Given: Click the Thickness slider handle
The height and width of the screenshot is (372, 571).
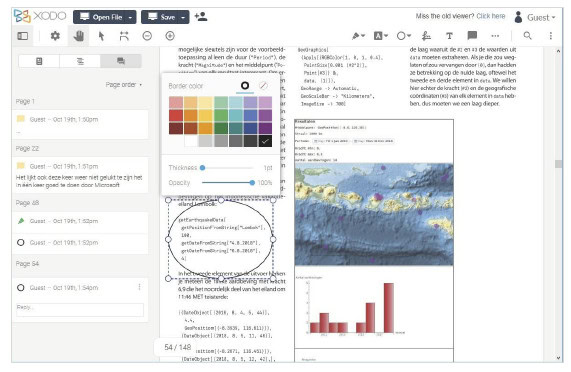Looking at the screenshot, I should point(202,168).
